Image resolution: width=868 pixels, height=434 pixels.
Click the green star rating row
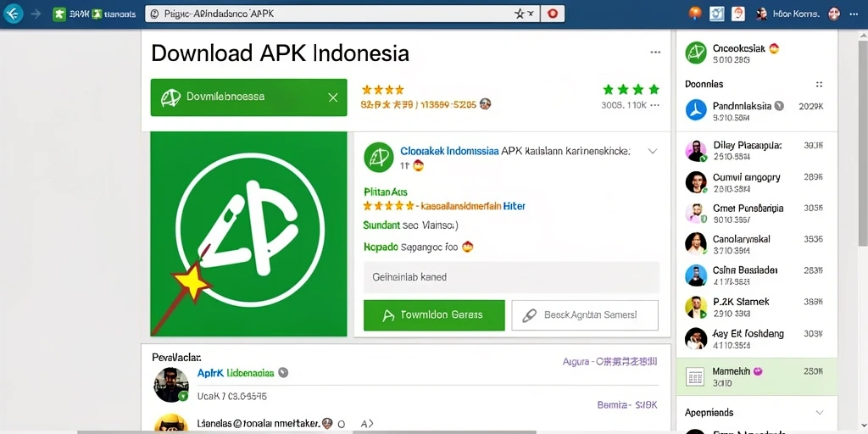[631, 89]
